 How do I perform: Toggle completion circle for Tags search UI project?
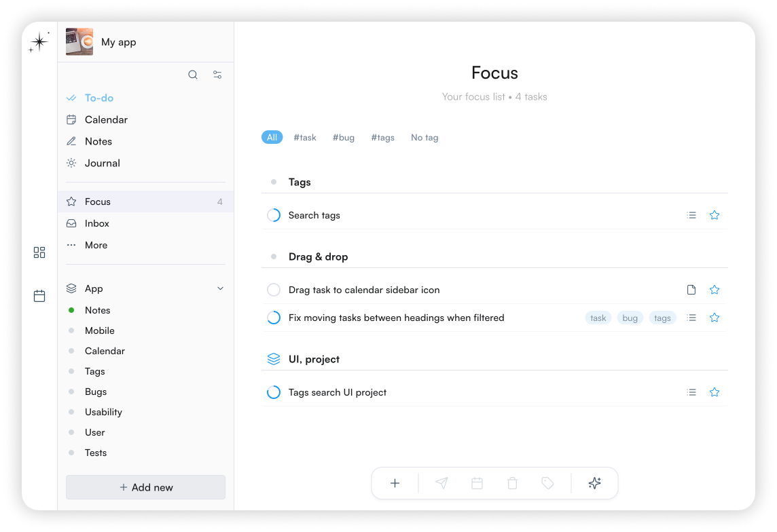tap(274, 392)
